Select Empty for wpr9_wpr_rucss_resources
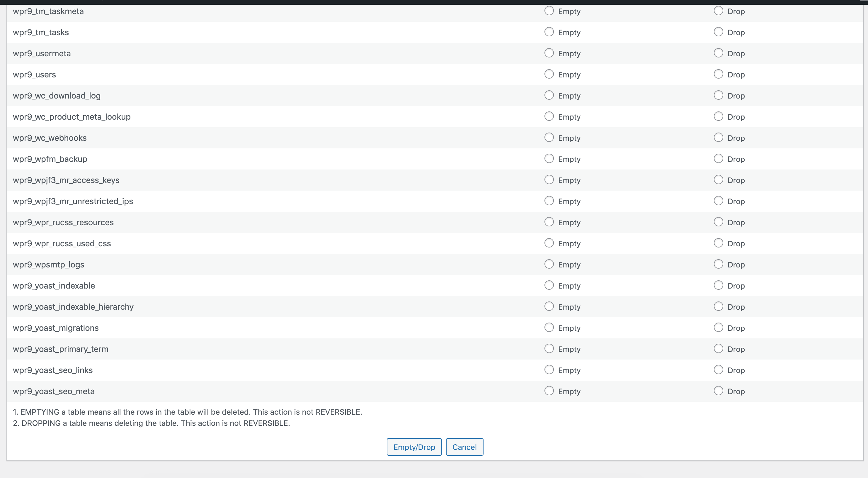Viewport: 868px width, 478px height. coord(549,222)
